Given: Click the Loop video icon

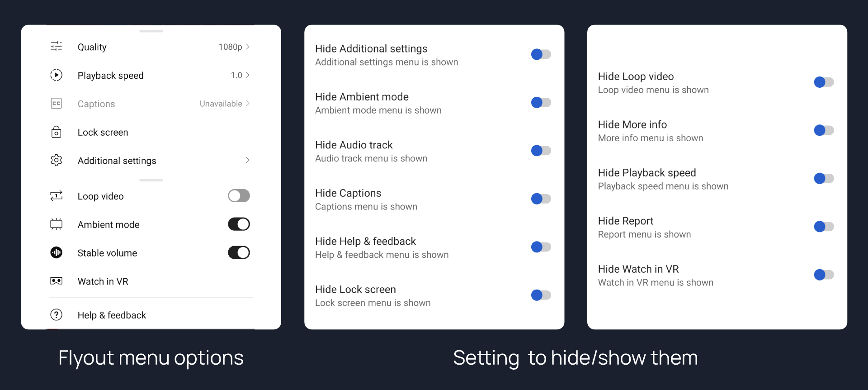Looking at the screenshot, I should coord(57,196).
